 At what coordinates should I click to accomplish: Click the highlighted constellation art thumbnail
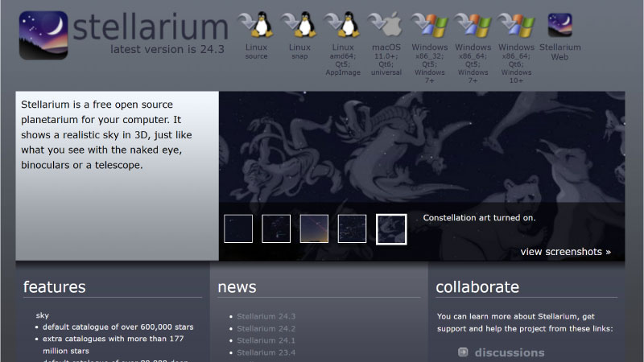[391, 228]
